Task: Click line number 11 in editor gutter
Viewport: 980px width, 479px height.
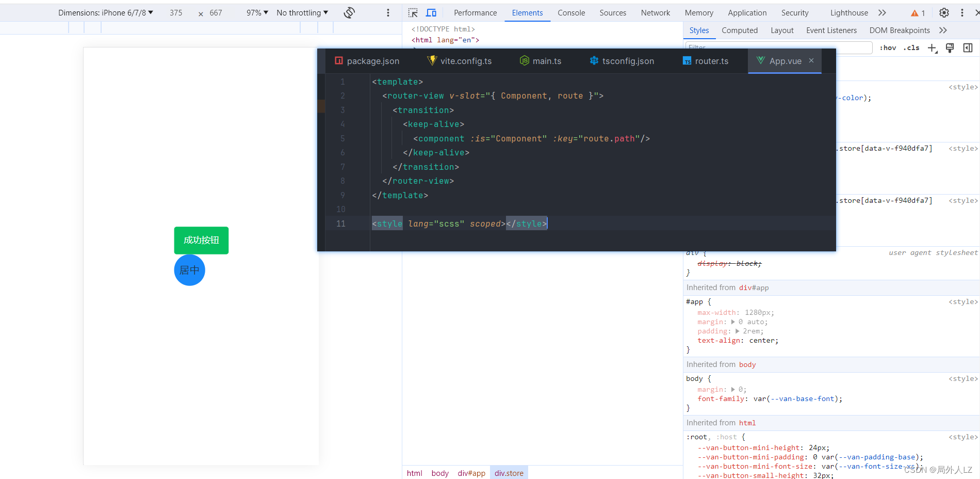Action: (341, 223)
